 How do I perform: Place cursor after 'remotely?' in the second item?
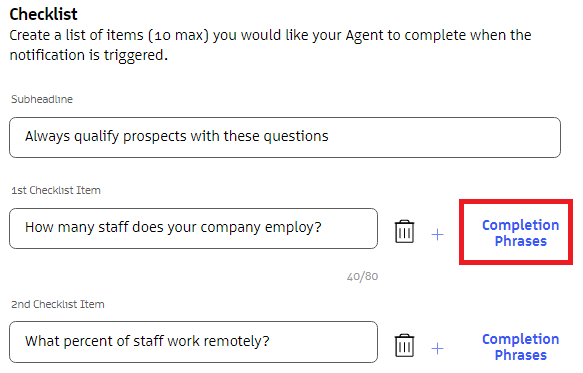point(270,341)
